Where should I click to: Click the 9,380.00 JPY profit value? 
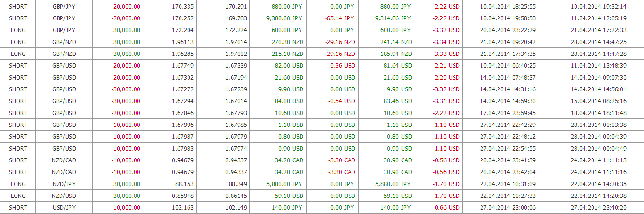coord(287,18)
